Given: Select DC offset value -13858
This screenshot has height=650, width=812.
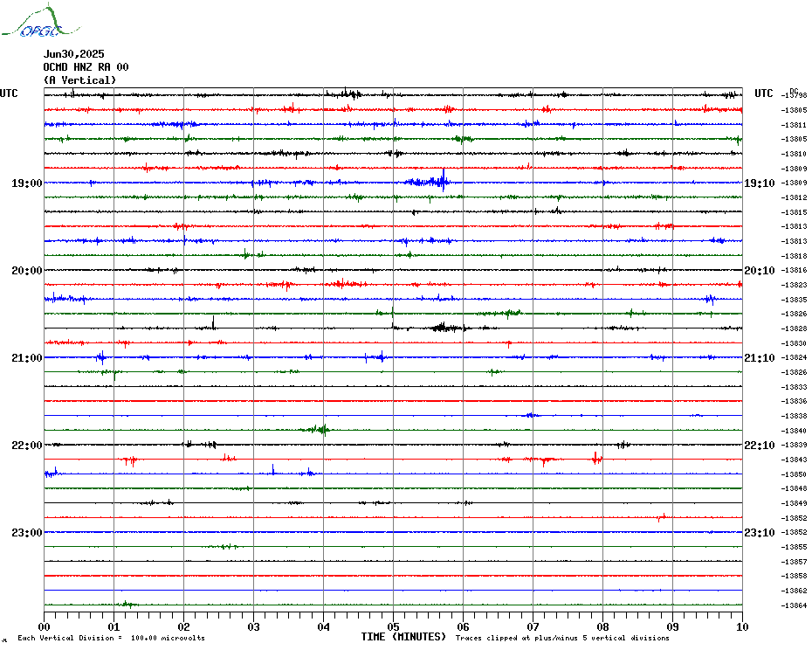Looking at the screenshot, I should point(795,576).
